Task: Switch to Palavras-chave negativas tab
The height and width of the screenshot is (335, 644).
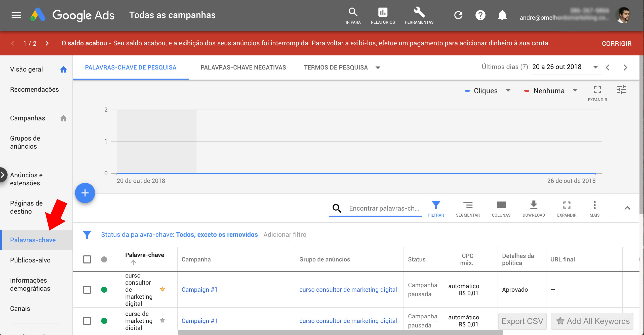Action: (243, 68)
